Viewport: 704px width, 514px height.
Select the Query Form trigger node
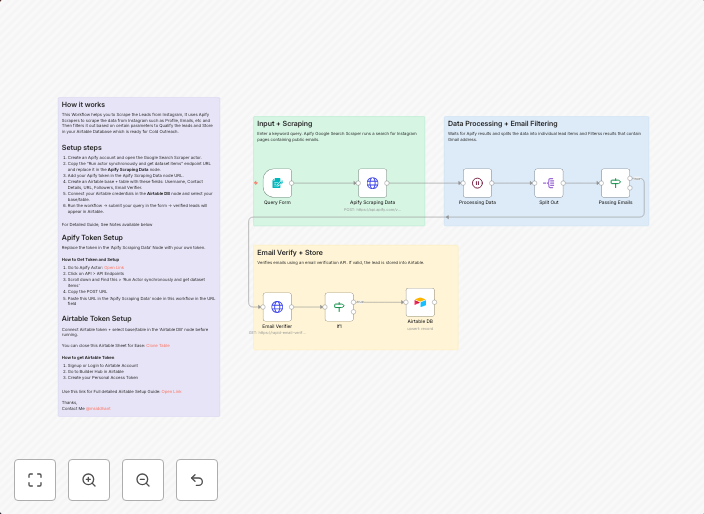[277, 183]
